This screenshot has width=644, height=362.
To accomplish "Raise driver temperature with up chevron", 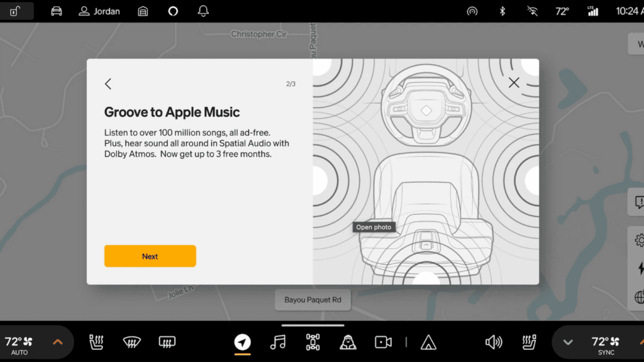I will tap(57, 342).
